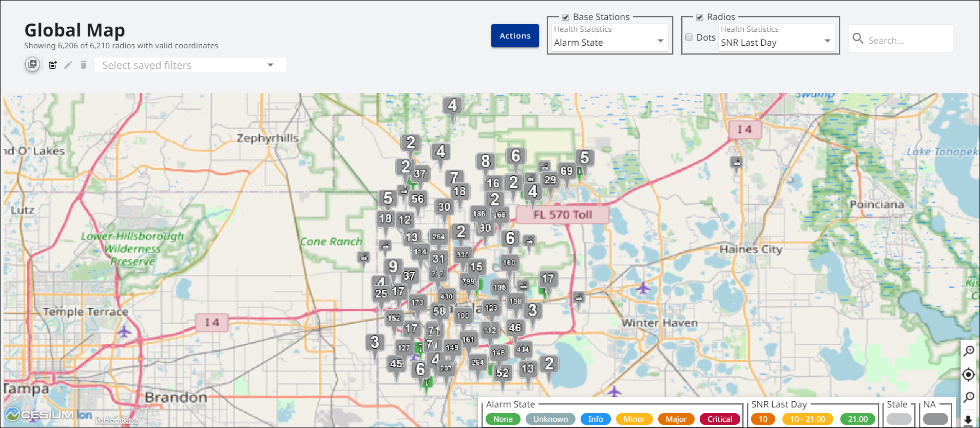Click the Critical alarm state legend swatch
The image size is (980, 428).
pyautogui.click(x=720, y=419)
